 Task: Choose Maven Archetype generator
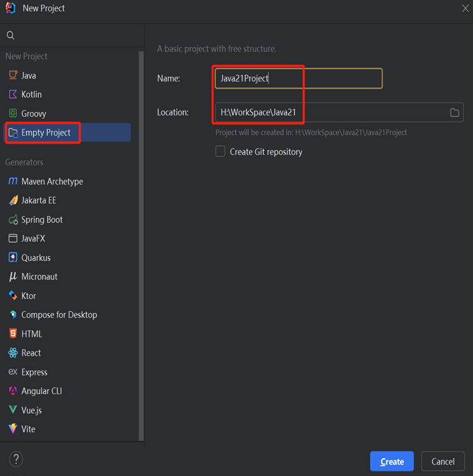68,182
